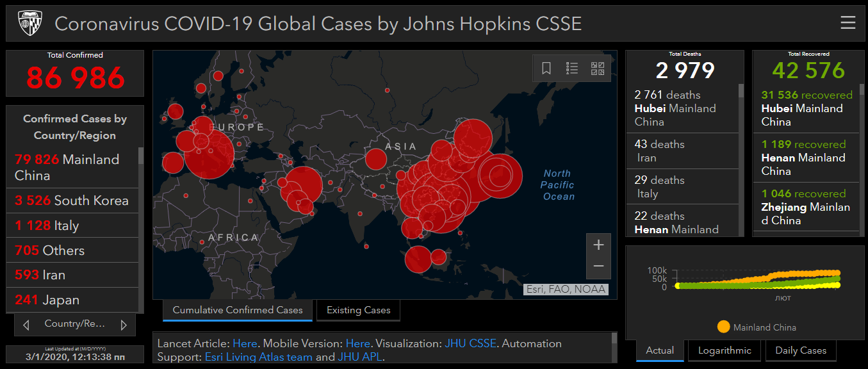Switch to the Existing Cases tab
The width and height of the screenshot is (868, 369).
pyautogui.click(x=359, y=310)
